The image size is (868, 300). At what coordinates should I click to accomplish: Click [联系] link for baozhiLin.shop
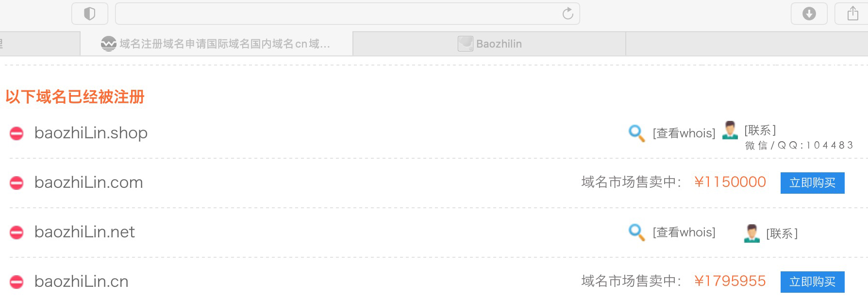pyautogui.click(x=760, y=130)
